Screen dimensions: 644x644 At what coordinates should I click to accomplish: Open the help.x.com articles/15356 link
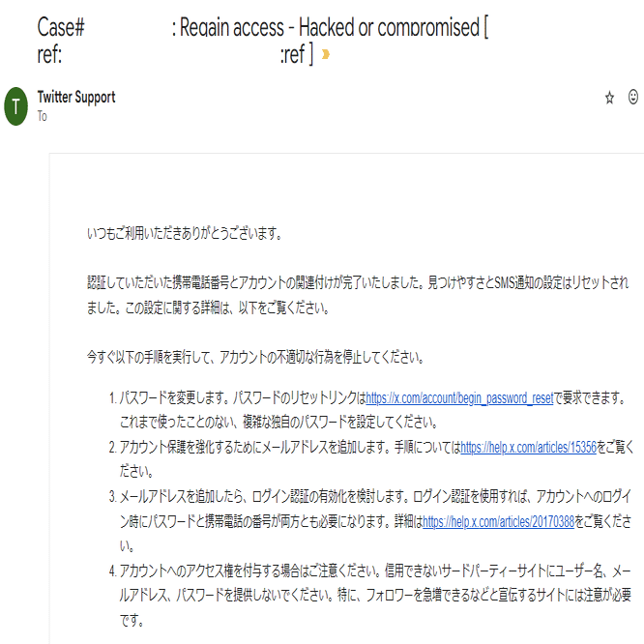pos(528,448)
